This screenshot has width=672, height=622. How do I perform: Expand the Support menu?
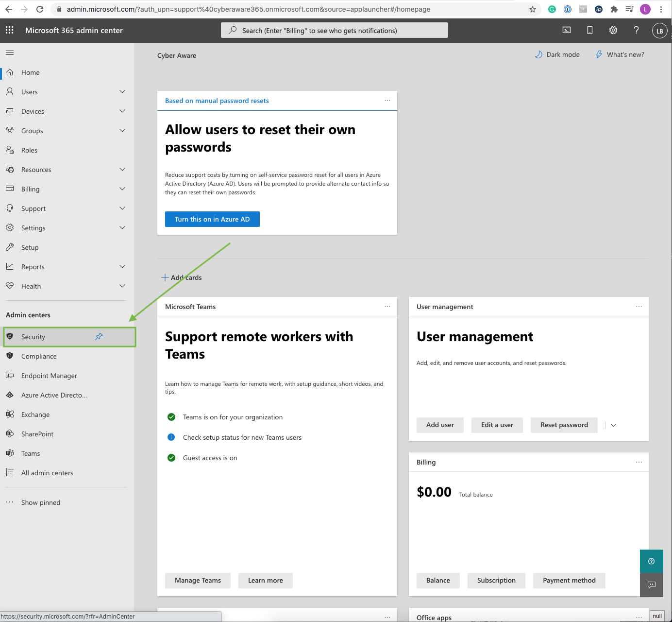(x=122, y=208)
